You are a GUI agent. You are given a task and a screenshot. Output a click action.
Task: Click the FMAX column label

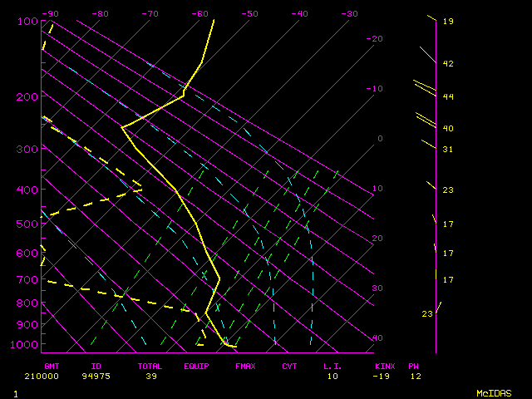[x=245, y=366]
